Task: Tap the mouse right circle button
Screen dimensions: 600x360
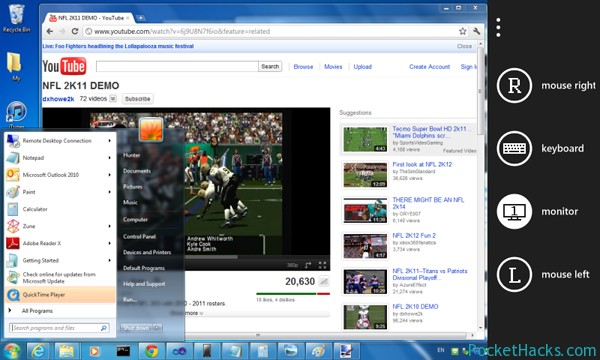Action: 514,85
